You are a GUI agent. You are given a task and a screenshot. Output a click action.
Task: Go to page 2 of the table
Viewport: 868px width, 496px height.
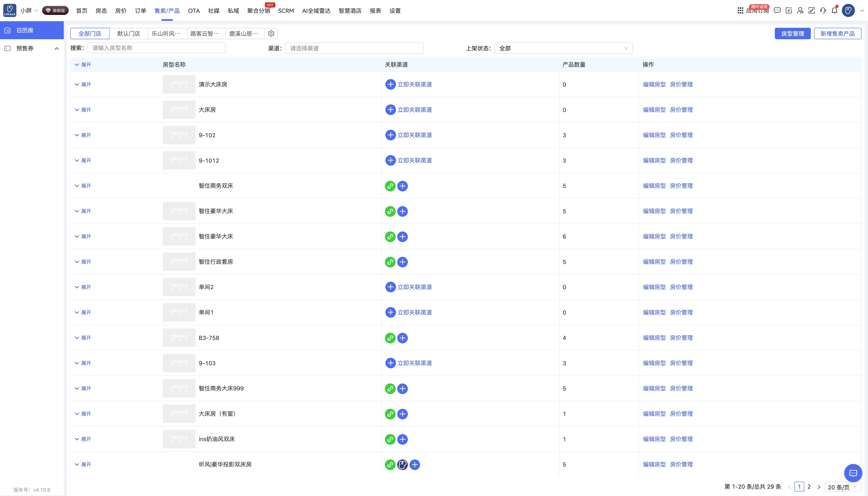pyautogui.click(x=809, y=487)
